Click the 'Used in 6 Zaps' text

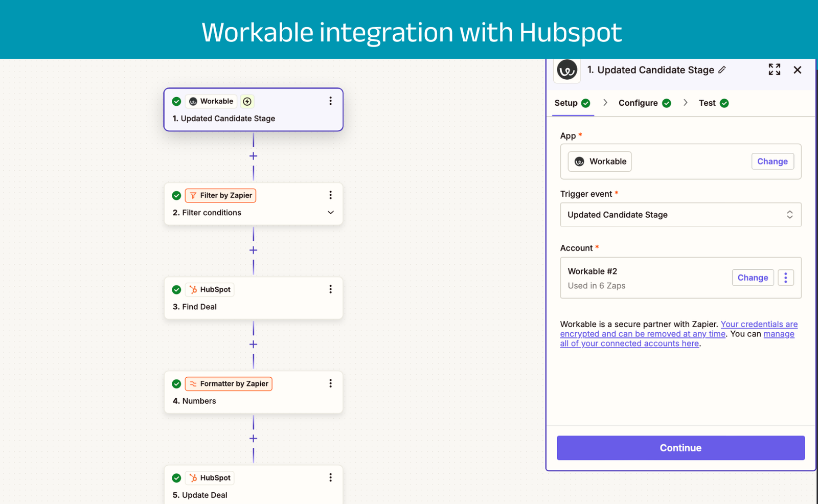pos(596,286)
